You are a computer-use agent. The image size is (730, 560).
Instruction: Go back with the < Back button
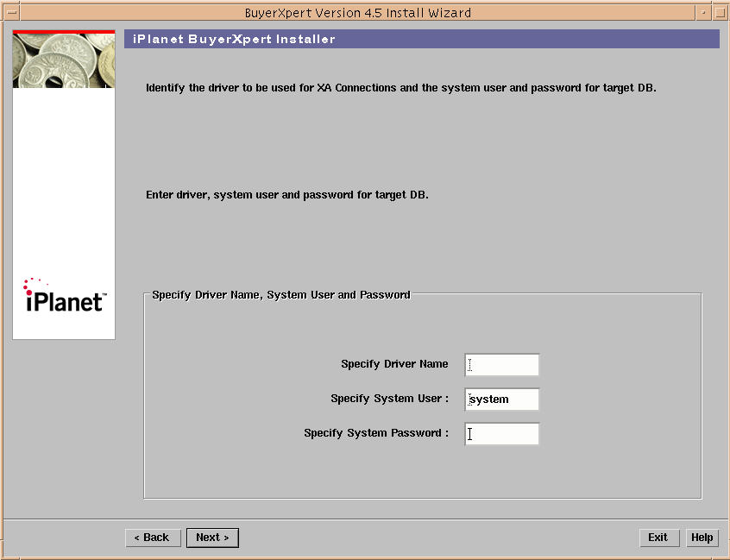pos(153,538)
